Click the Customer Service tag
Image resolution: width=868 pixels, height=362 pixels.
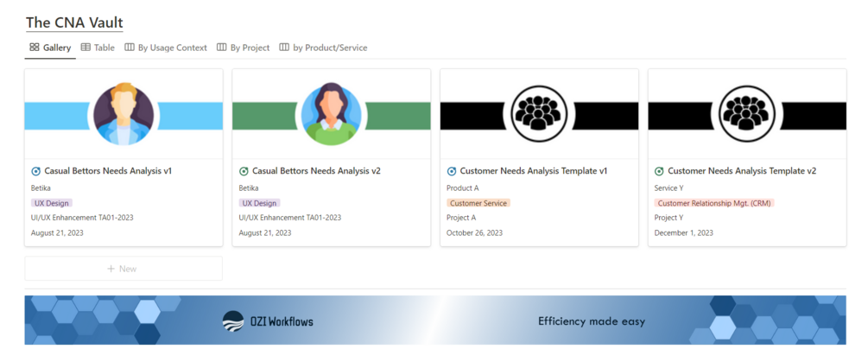click(478, 203)
